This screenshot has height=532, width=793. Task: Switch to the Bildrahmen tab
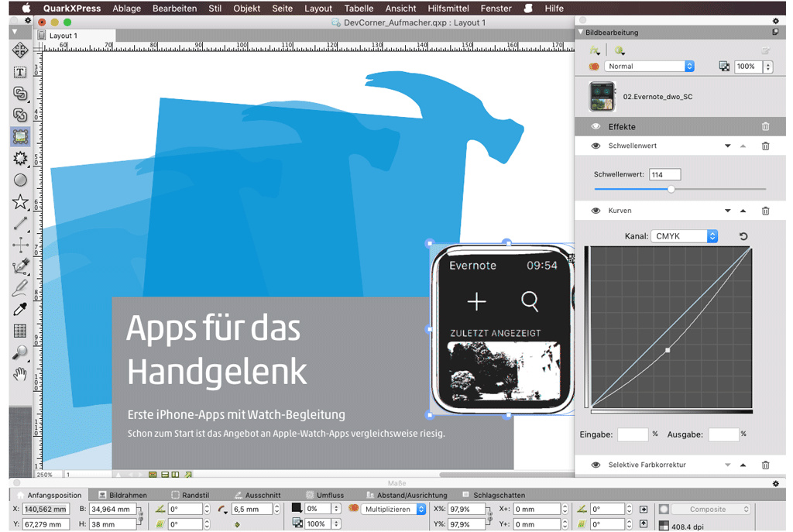click(x=127, y=495)
